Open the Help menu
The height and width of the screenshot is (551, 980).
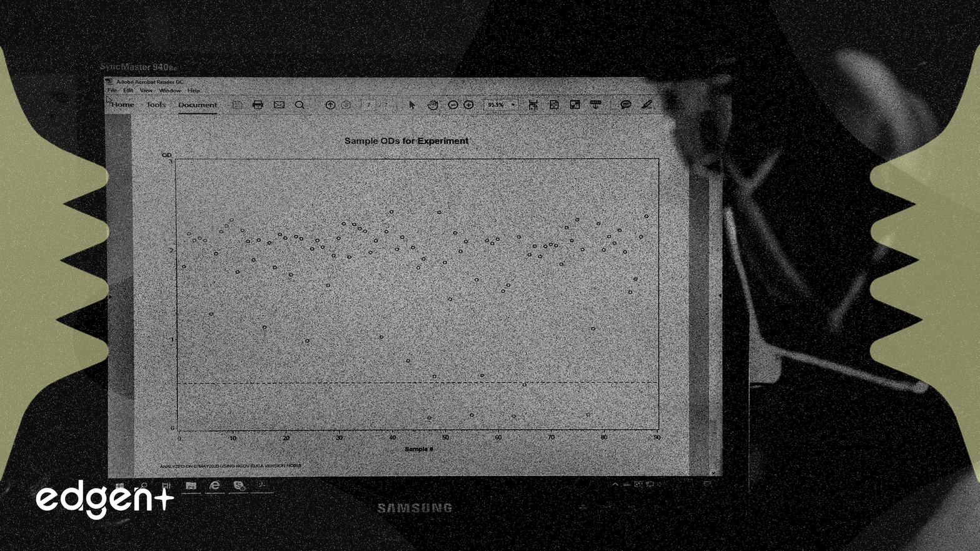tap(194, 91)
